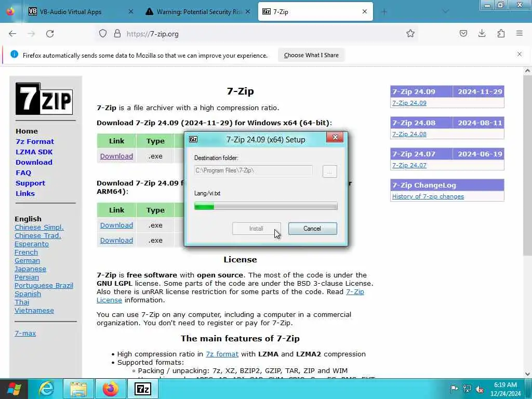Switch language to Japanese
This screenshot has width=532, height=399.
[30, 269]
